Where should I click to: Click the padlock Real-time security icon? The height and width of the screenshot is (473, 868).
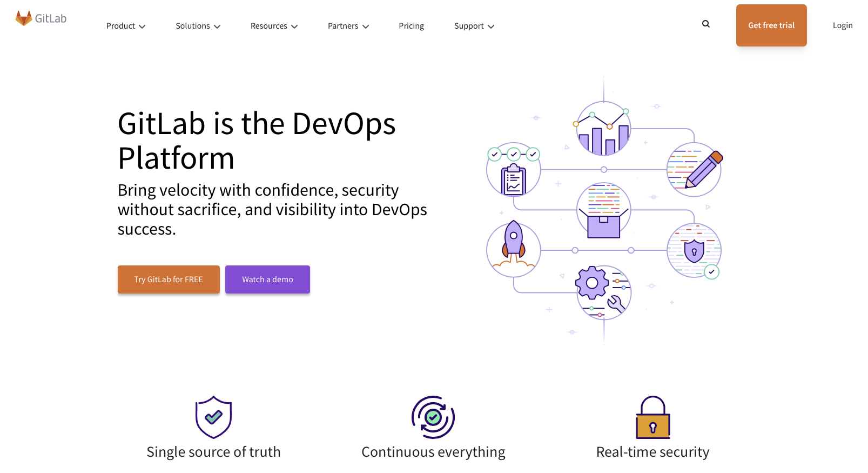pos(653,417)
